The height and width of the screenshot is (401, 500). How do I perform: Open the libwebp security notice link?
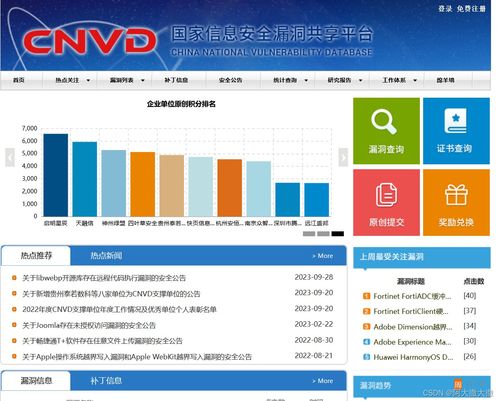104,278
